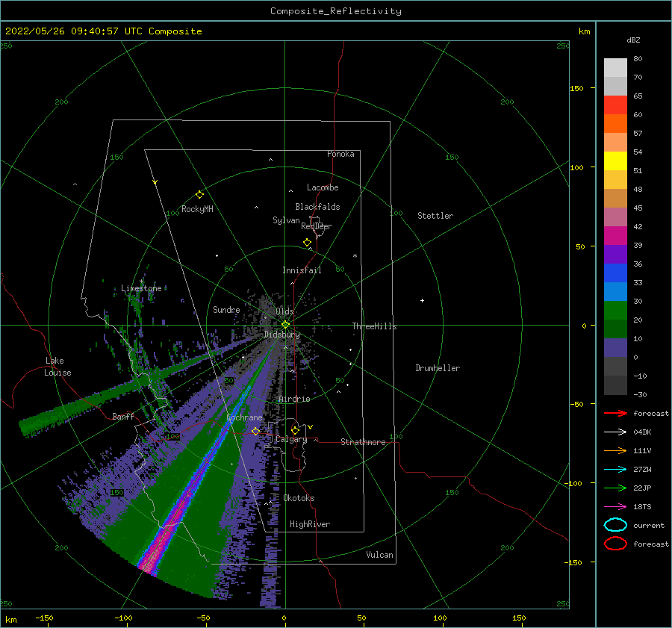Select the orange 60–57 dBZ color swatch

tap(615, 124)
